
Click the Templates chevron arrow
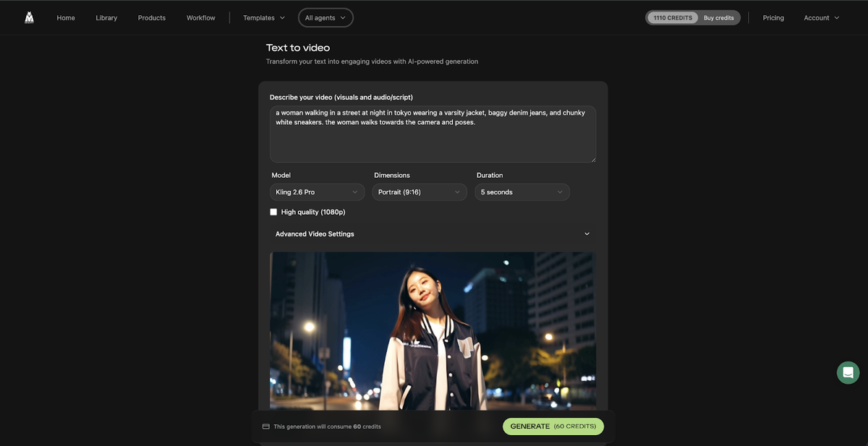tap(282, 18)
